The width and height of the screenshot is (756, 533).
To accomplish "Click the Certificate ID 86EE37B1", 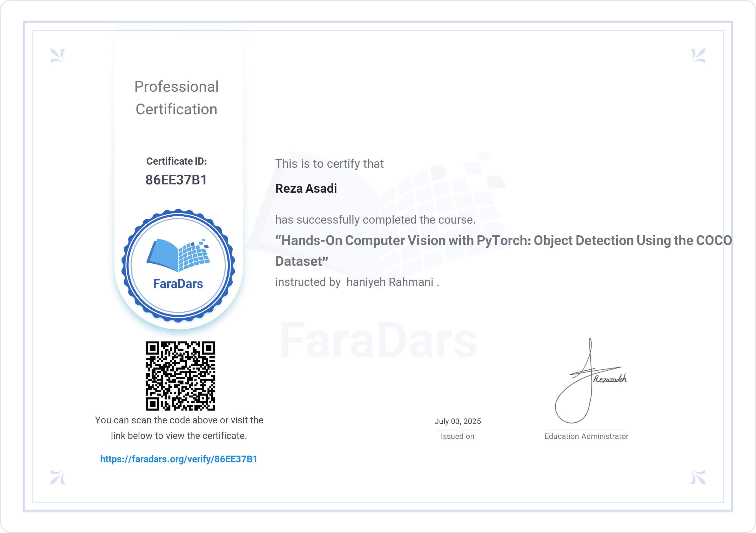I will [x=176, y=180].
